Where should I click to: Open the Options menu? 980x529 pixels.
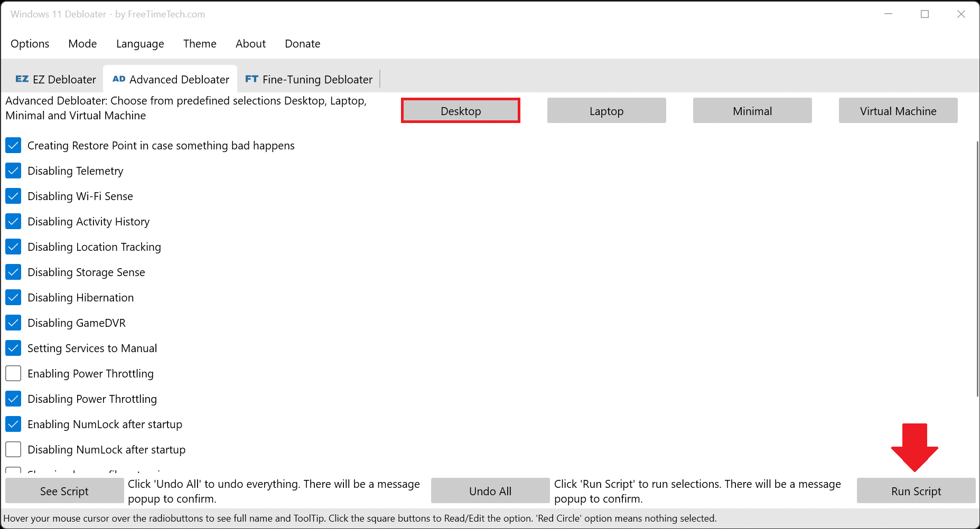[x=30, y=44]
